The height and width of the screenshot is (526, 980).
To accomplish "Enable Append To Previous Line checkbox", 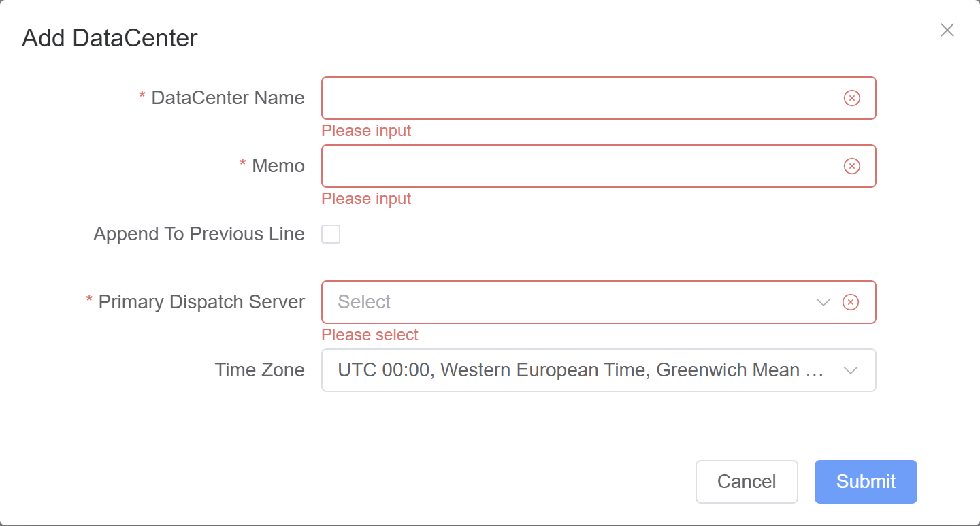I will click(331, 234).
